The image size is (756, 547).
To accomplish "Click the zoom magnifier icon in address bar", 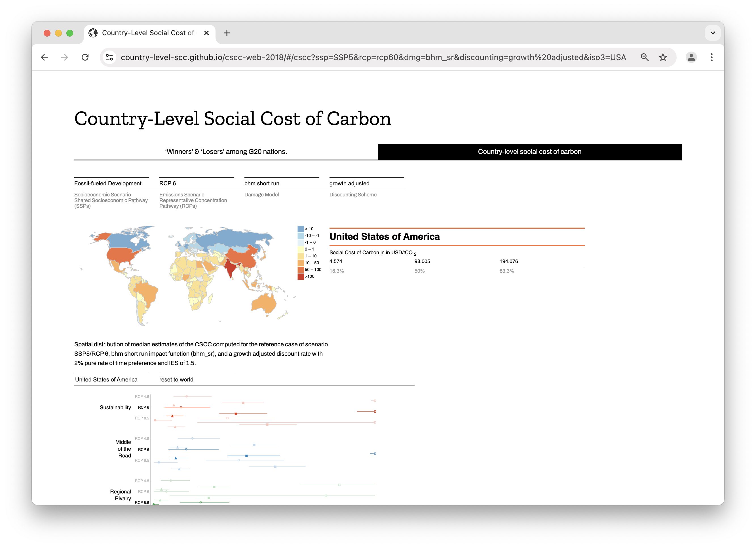I will (644, 57).
